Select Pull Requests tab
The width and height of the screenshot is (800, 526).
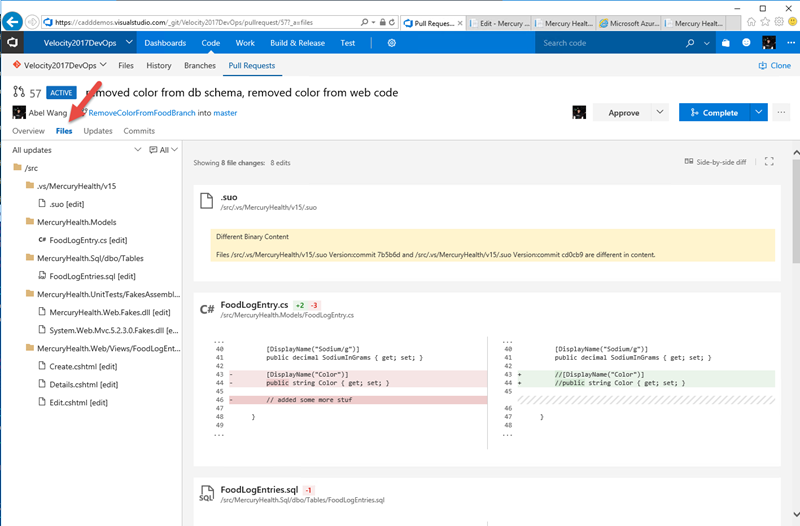[252, 65]
